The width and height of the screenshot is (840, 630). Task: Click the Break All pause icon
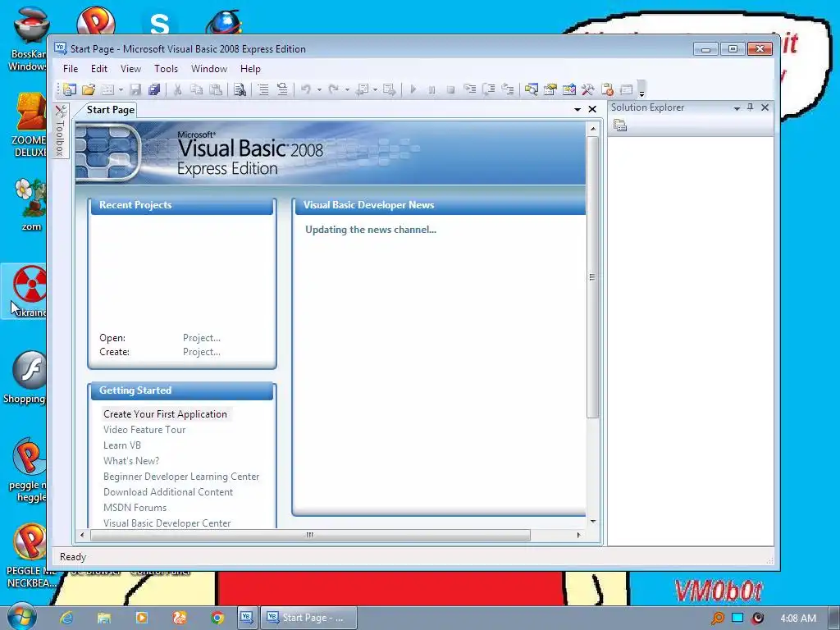(431, 89)
